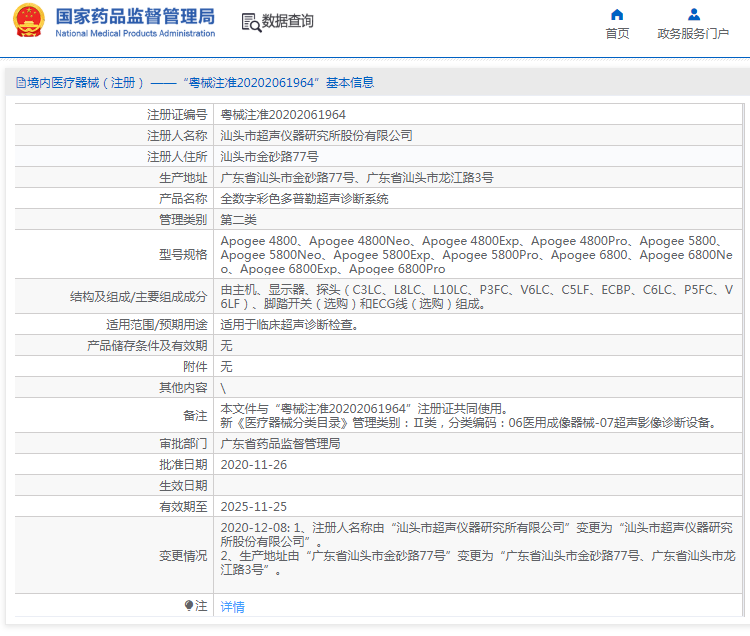Select 汕头市超声仪器研究所股份有限公司 value
Image resolution: width=750 pixels, height=636 pixels.
[316, 136]
